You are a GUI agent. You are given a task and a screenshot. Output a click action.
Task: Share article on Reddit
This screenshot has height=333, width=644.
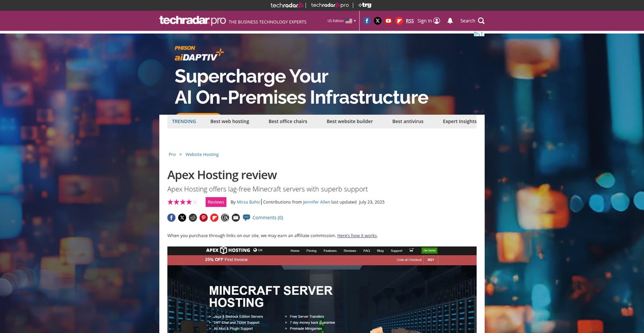point(193,218)
